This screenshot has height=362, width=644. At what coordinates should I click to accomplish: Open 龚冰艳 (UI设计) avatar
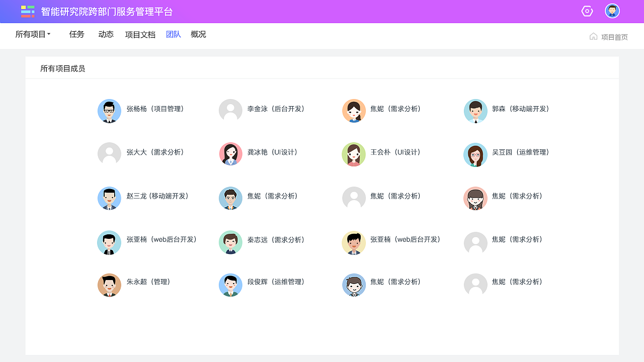(230, 154)
